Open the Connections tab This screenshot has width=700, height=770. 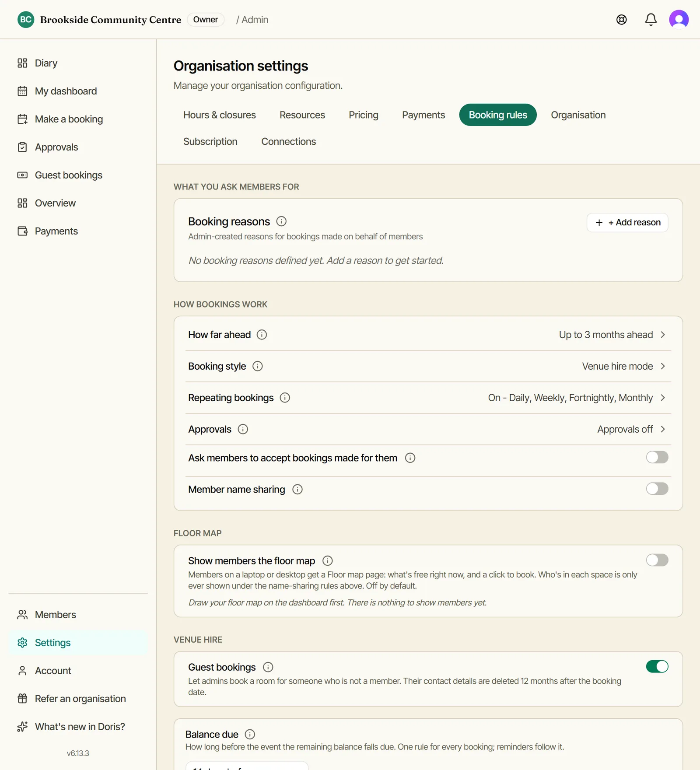click(x=288, y=142)
